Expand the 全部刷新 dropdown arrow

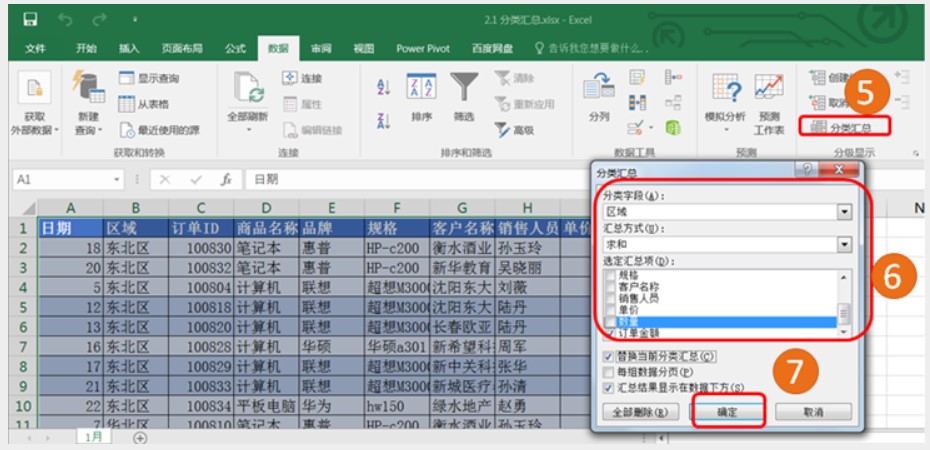[x=249, y=129]
